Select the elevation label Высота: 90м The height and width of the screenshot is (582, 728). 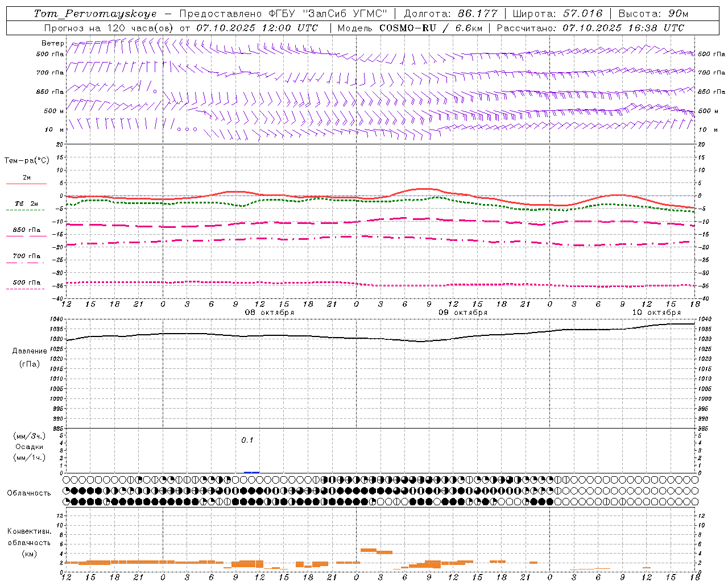653,14
